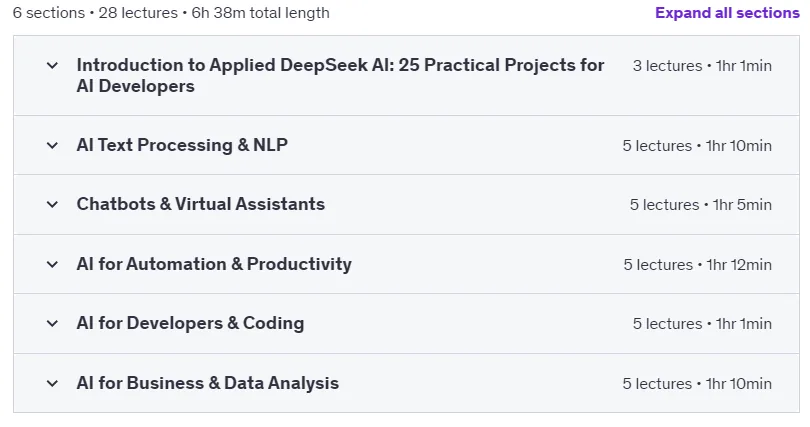Image resolution: width=810 pixels, height=427 pixels.
Task: Select the AI for Developers & Coding title
Action: [x=190, y=323]
